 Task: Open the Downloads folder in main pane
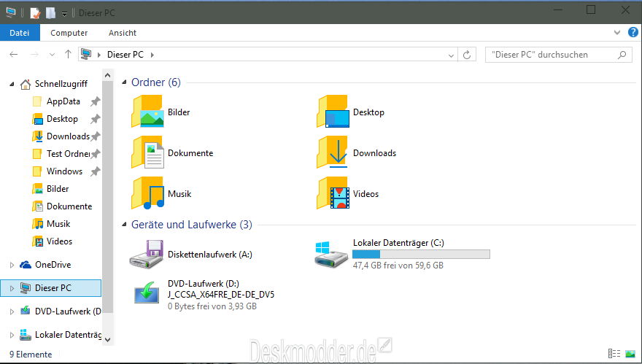pyautogui.click(x=356, y=152)
